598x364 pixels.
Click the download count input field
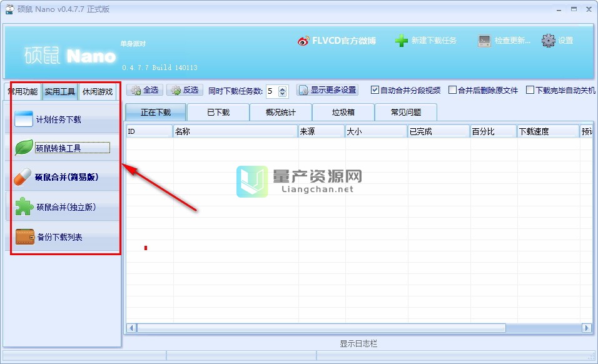pos(273,91)
